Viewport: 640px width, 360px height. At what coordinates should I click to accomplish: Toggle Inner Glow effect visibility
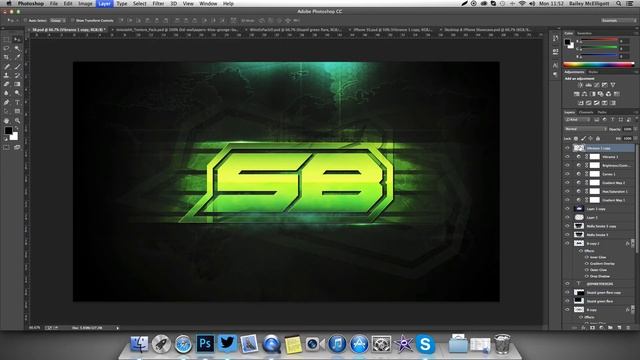(x=587, y=258)
